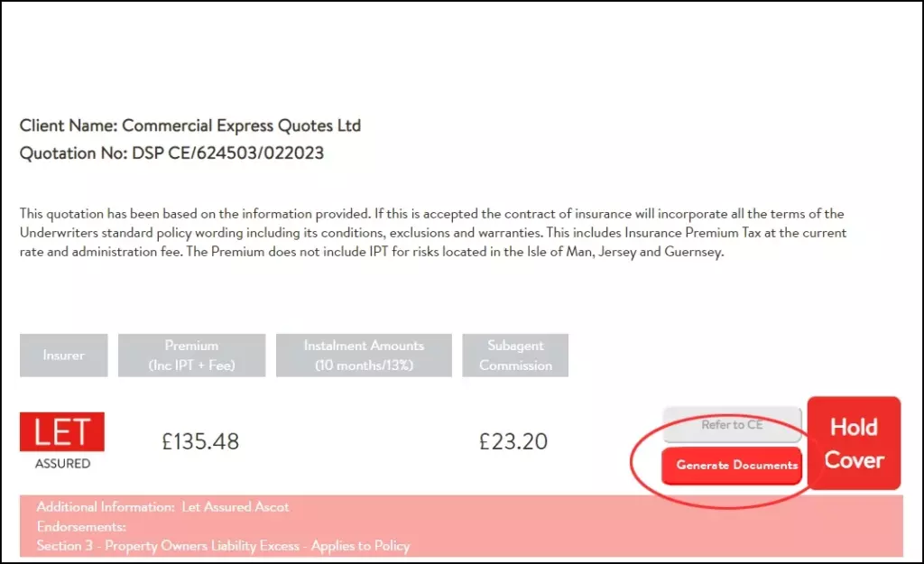The height and width of the screenshot is (564, 924).
Task: Click the £135.48 premium amount
Action: click(200, 441)
